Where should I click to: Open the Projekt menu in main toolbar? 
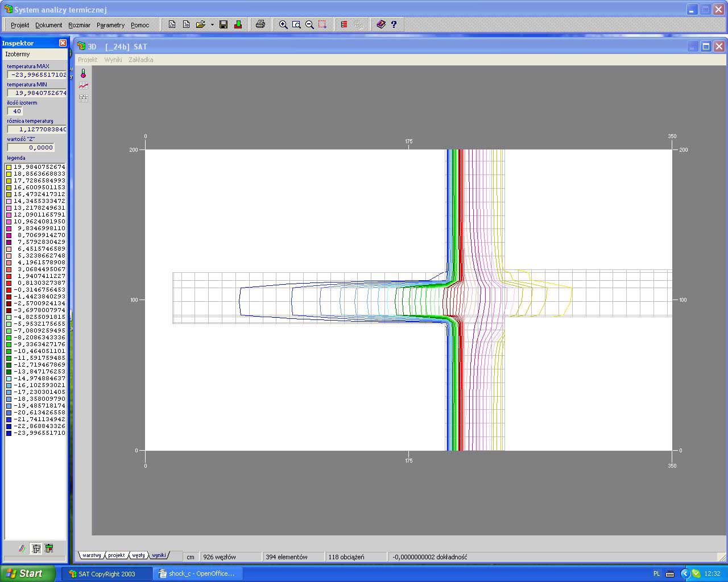pos(20,25)
